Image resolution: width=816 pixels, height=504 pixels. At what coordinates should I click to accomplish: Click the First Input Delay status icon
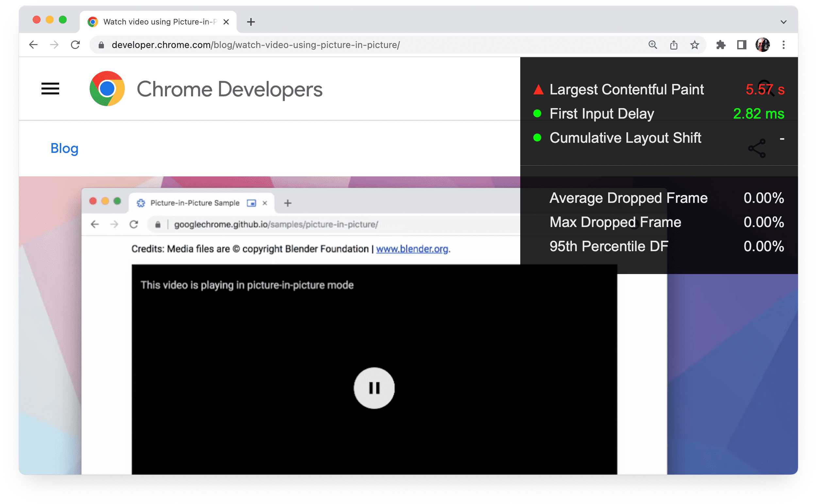537,114
